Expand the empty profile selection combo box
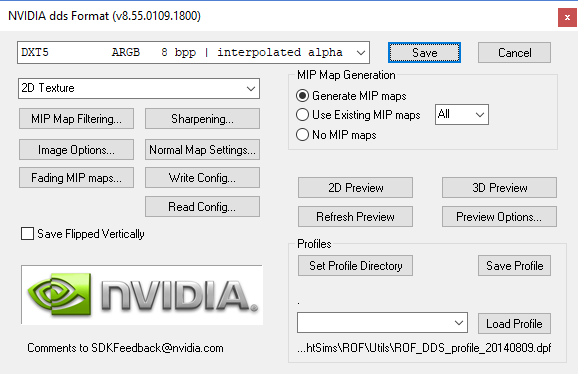 [x=383, y=323]
